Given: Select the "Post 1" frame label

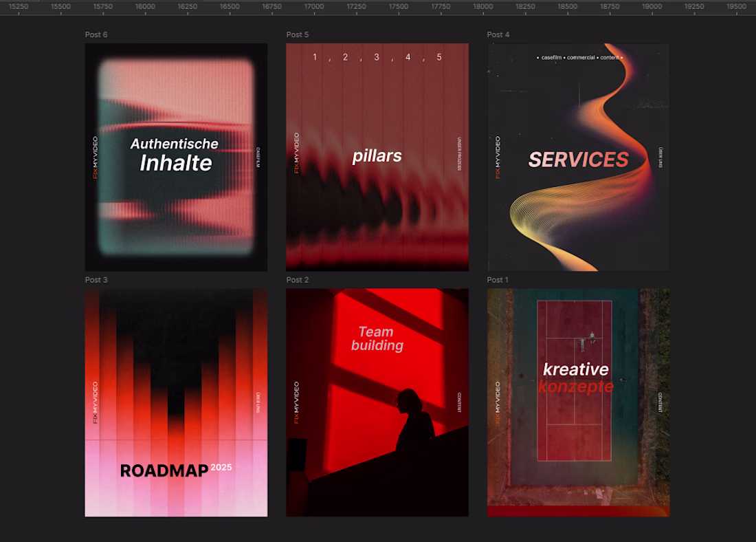Looking at the screenshot, I should [x=498, y=280].
